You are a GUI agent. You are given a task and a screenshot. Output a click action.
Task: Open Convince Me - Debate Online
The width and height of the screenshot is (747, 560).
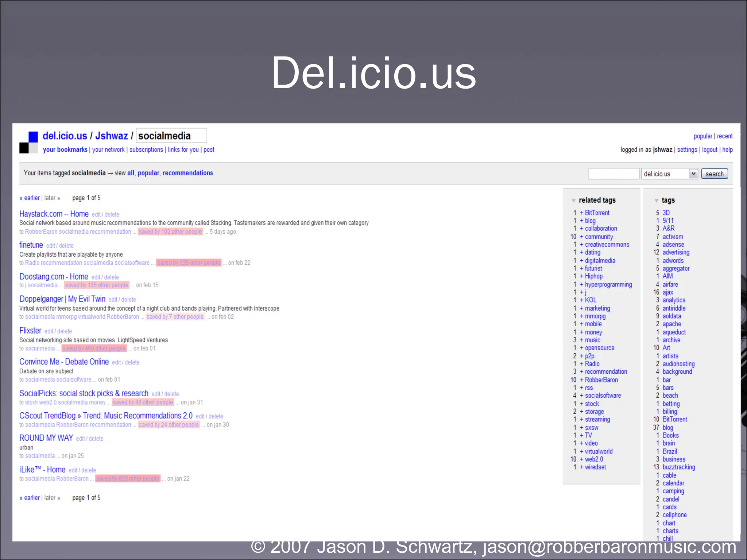pyautogui.click(x=64, y=362)
